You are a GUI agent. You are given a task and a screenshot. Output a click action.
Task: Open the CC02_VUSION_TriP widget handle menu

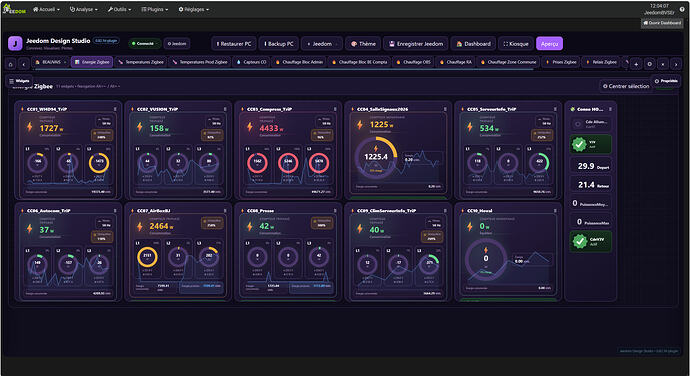pyautogui.click(x=225, y=109)
